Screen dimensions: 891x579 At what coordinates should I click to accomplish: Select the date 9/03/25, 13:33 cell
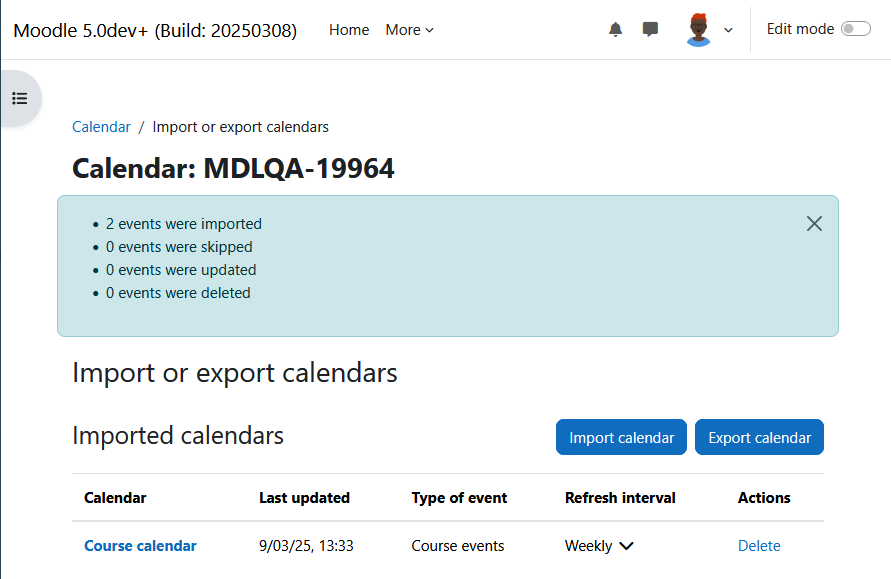click(x=306, y=545)
